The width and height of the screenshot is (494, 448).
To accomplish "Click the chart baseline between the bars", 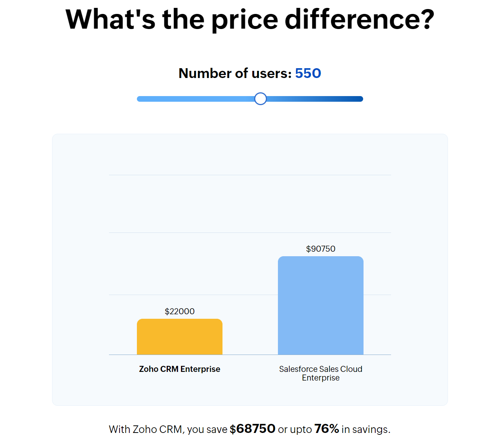I will [x=250, y=355].
